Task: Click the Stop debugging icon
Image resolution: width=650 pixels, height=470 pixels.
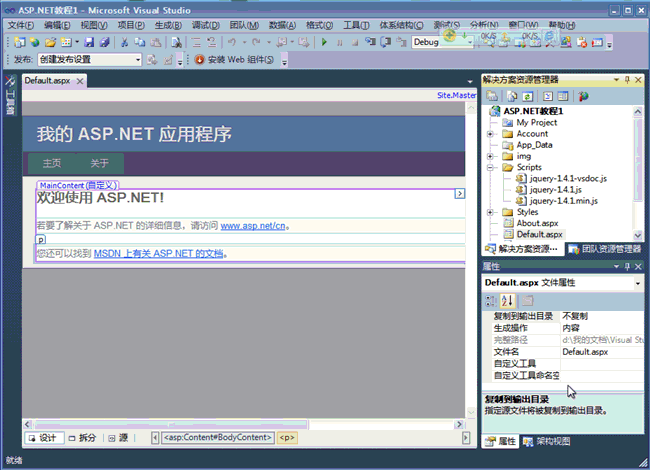Action: (355, 42)
